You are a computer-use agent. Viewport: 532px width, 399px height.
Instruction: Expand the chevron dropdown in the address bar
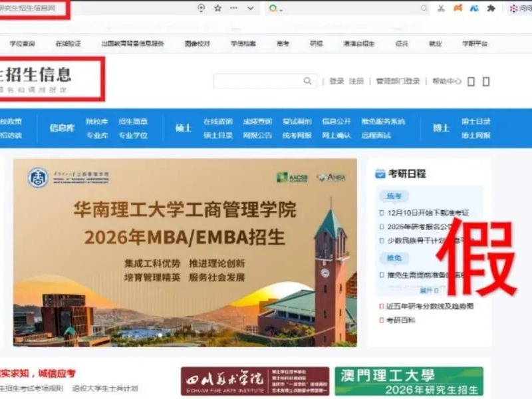[251, 8]
